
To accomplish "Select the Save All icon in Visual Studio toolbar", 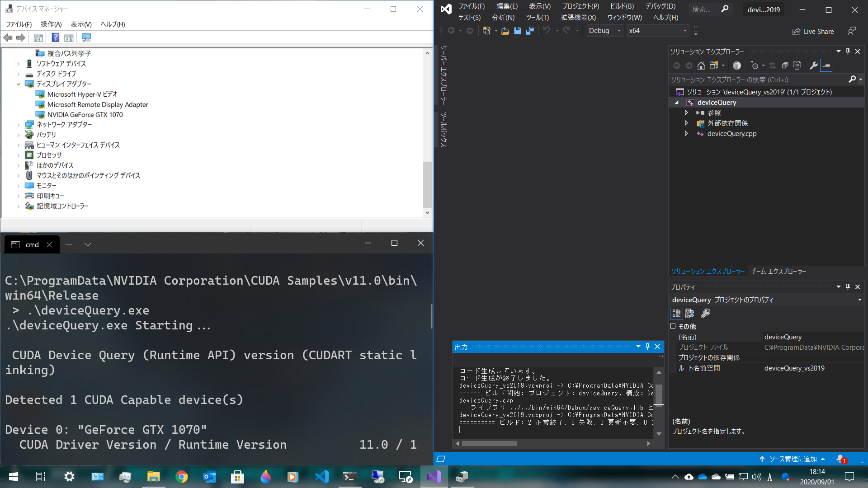I will click(529, 31).
